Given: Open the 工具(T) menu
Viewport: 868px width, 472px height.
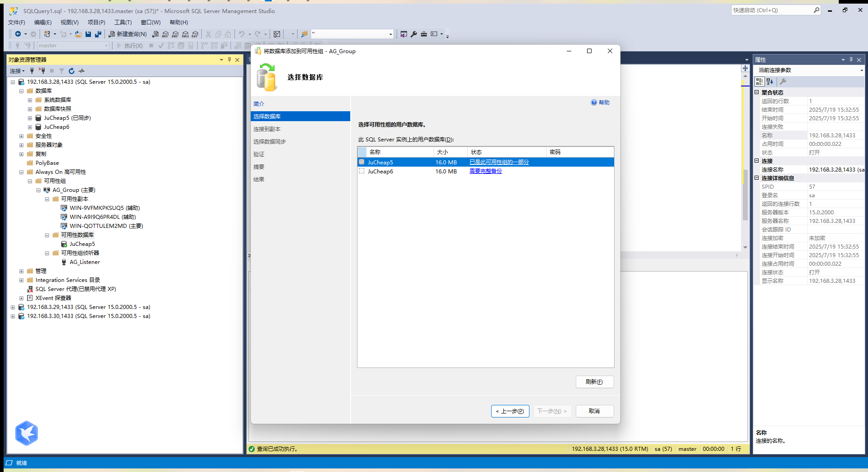Looking at the screenshot, I should pos(123,23).
